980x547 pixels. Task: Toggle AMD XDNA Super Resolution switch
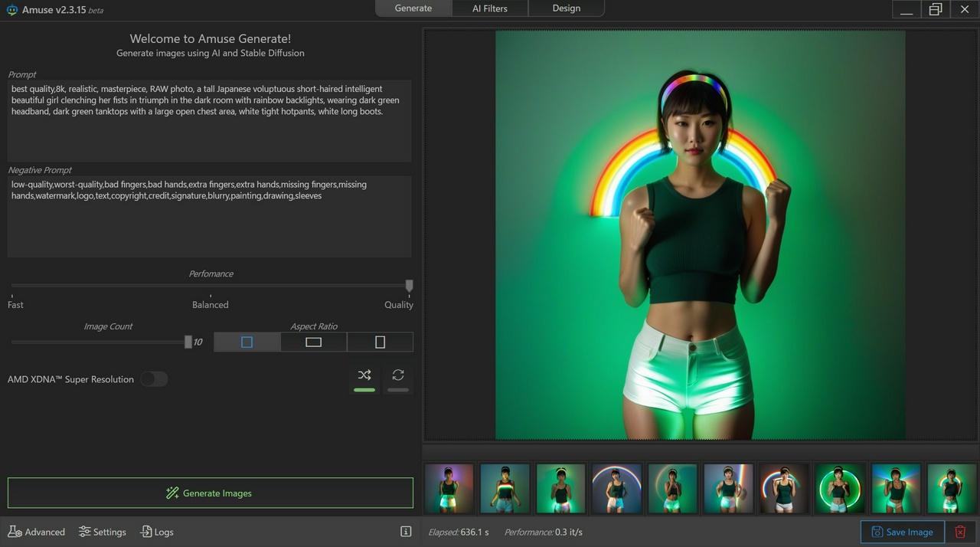tap(154, 379)
